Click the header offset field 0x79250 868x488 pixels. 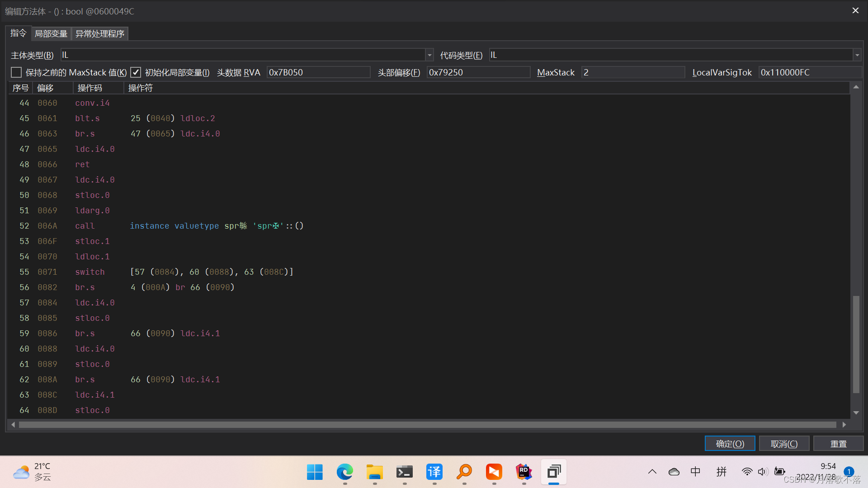pos(478,72)
